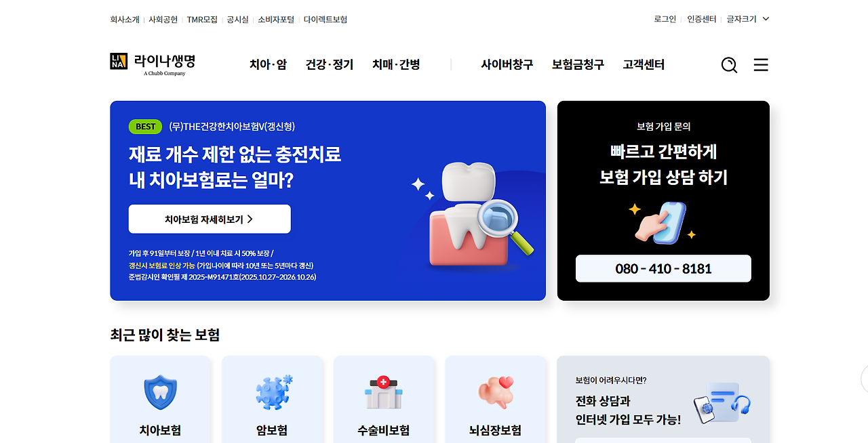Open the 치아·암 menu
This screenshot has width=868, height=443.
coord(268,64)
